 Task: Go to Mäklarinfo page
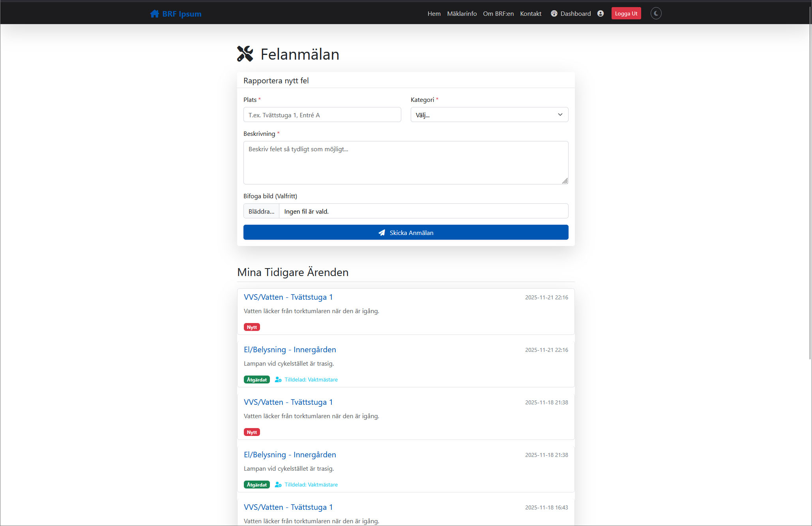click(462, 13)
